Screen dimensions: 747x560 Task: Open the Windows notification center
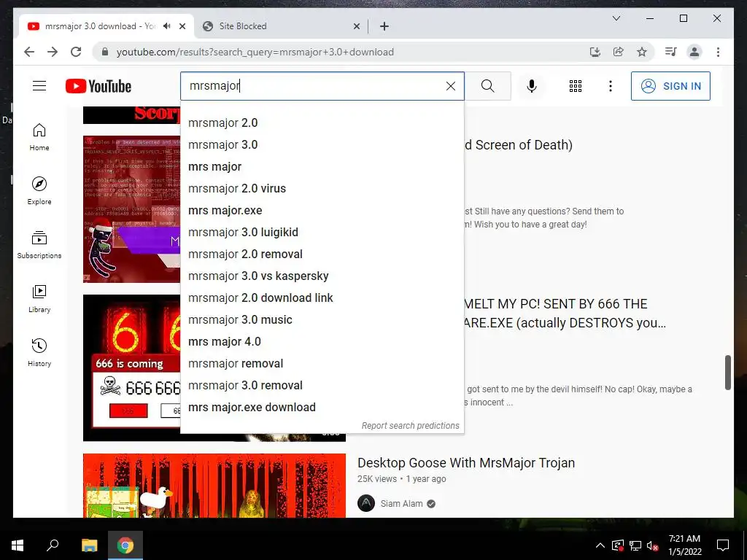723,545
